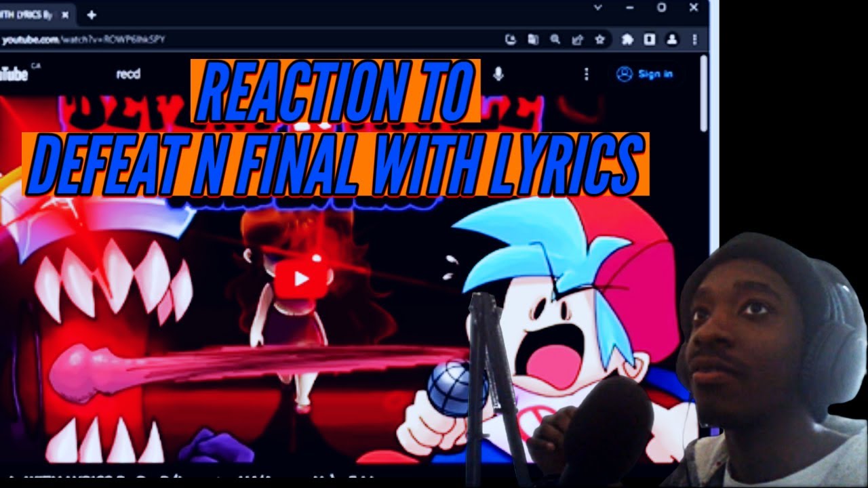The height and width of the screenshot is (488, 868).
Task: Toggle the browser side panel icon
Action: pos(650,39)
